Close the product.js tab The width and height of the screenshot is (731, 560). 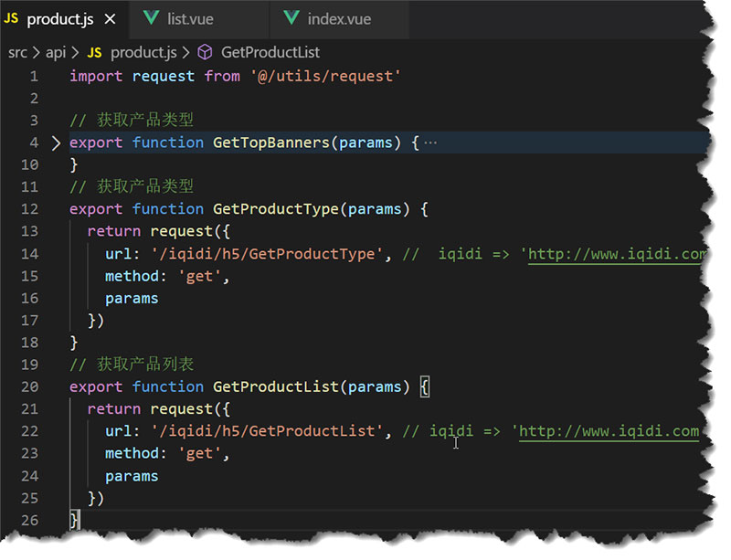(x=110, y=19)
